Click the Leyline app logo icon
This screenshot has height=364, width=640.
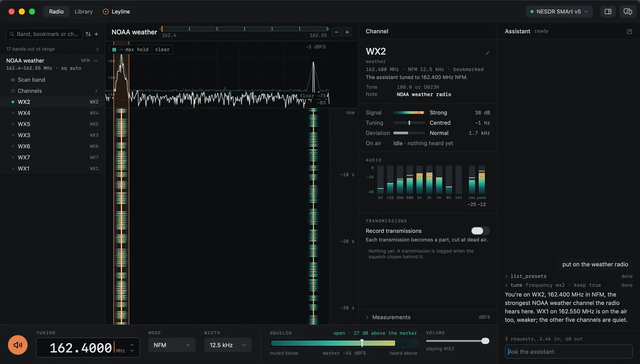click(106, 12)
